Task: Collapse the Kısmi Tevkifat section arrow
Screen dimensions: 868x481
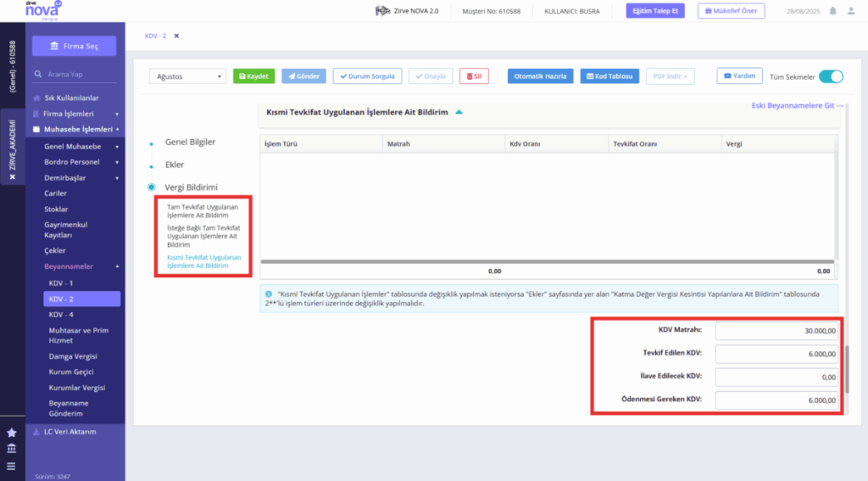Action: coord(459,112)
